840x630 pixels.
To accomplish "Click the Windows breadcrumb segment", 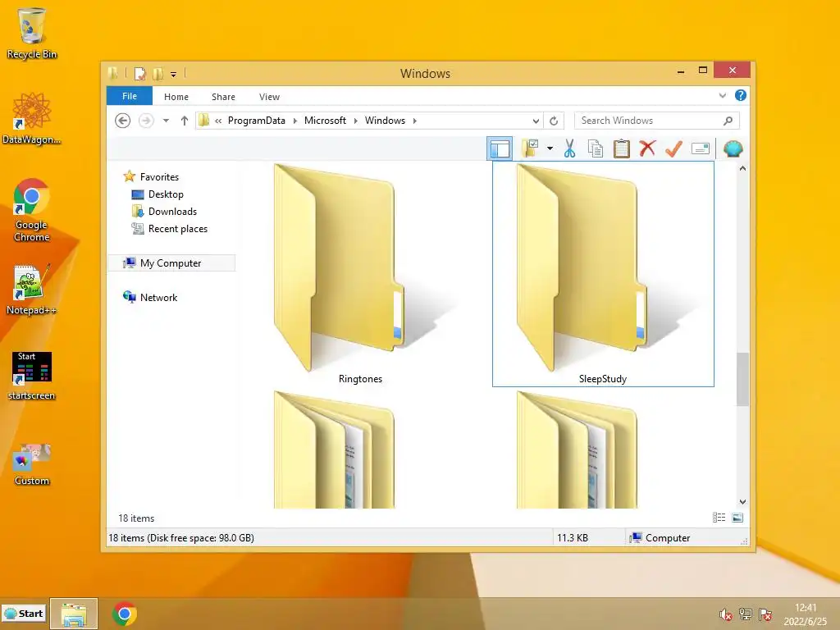I will 386,121.
